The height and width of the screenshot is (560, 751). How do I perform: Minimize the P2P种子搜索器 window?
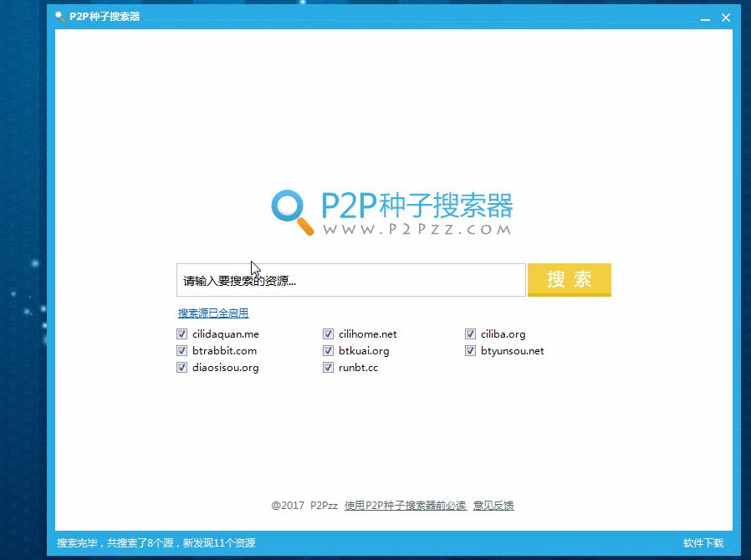[705, 17]
